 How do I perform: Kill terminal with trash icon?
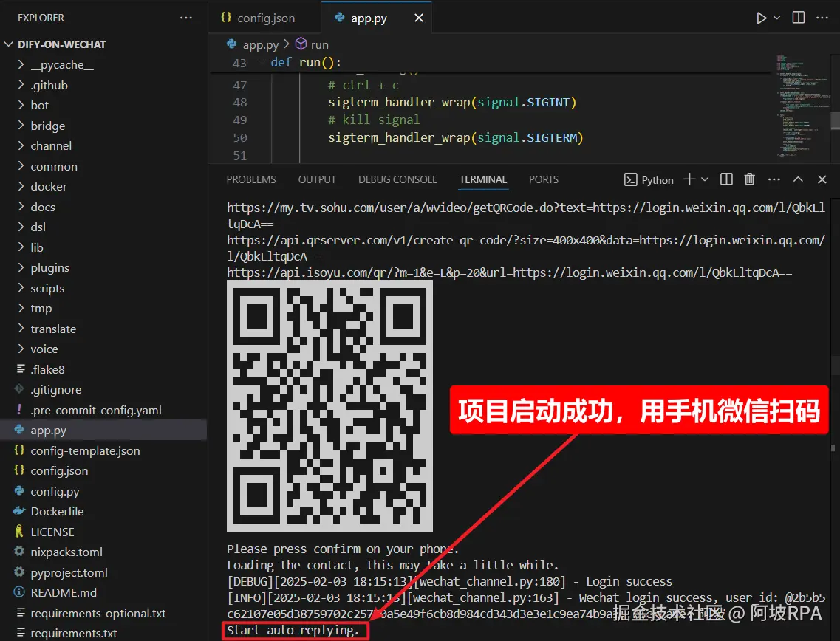pyautogui.click(x=749, y=179)
